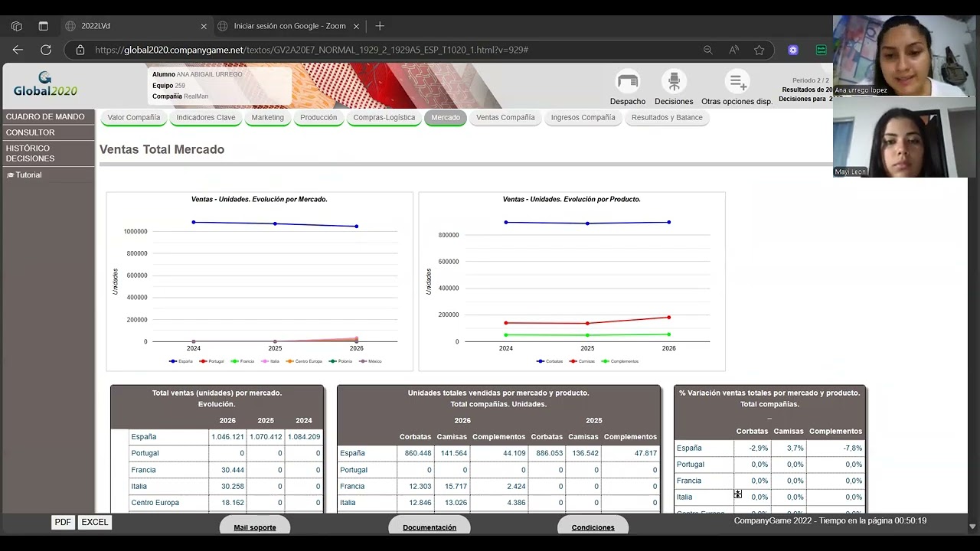Toggle the Complementos series in the product chart legend

coord(620,361)
